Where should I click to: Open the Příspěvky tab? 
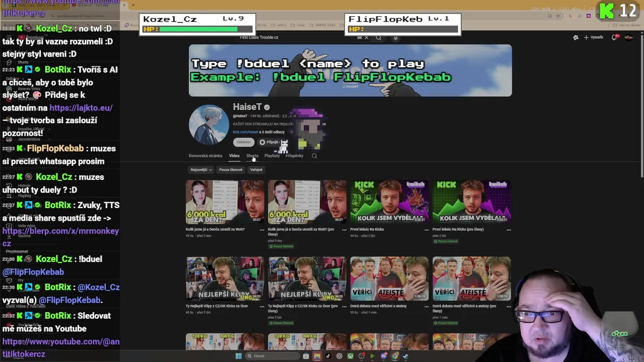coord(294,156)
